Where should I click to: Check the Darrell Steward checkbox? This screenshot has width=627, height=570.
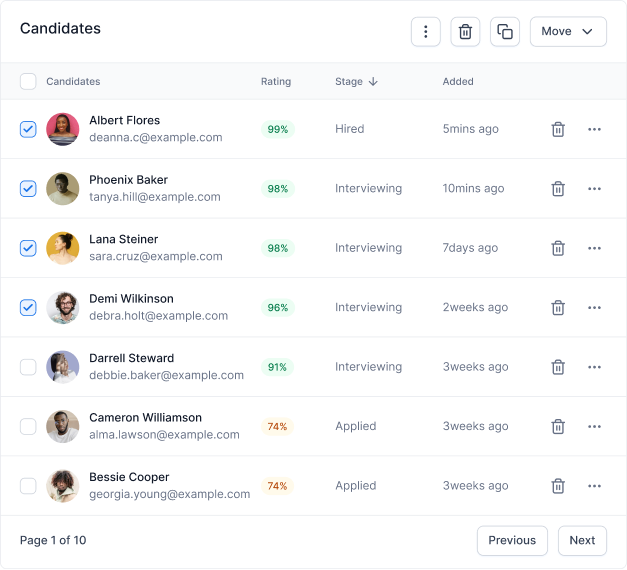pos(28,367)
